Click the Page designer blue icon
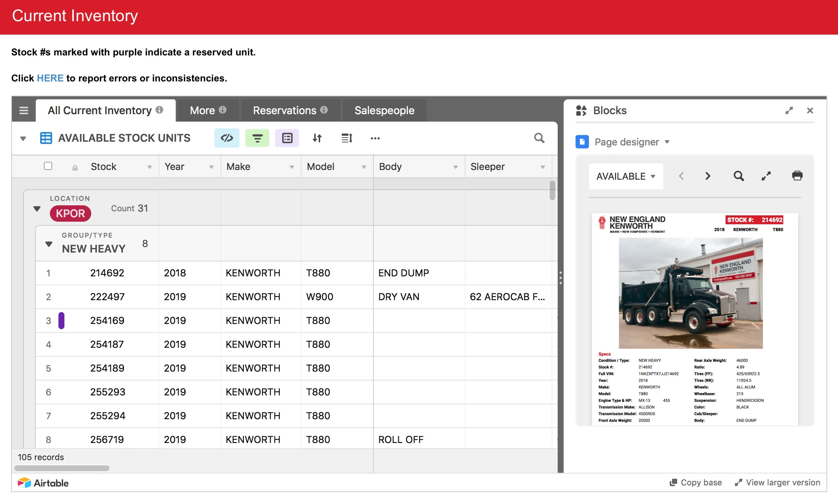 [582, 142]
